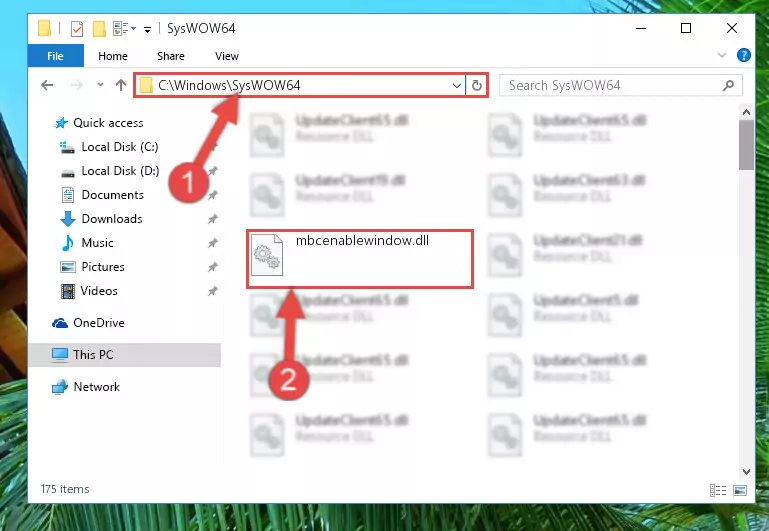Viewport: 769px width, 531px height.
Task: Open the Music folder in the sidebar
Action: click(97, 243)
